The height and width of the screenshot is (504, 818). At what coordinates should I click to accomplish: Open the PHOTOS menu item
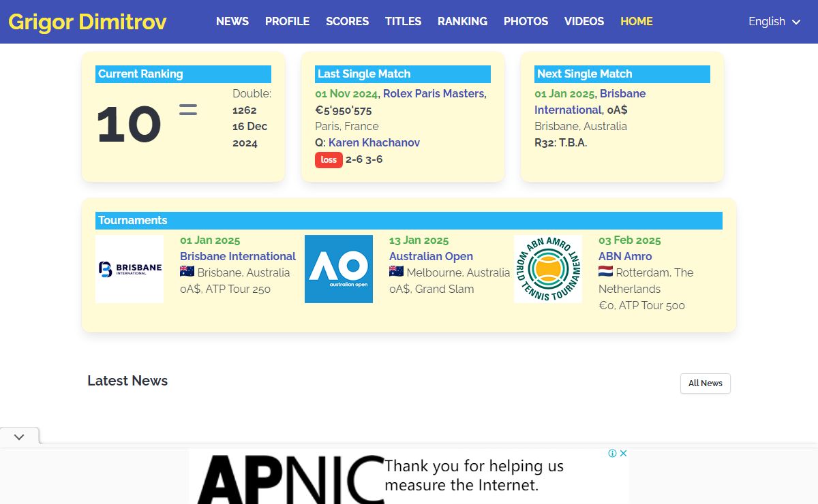point(526,22)
